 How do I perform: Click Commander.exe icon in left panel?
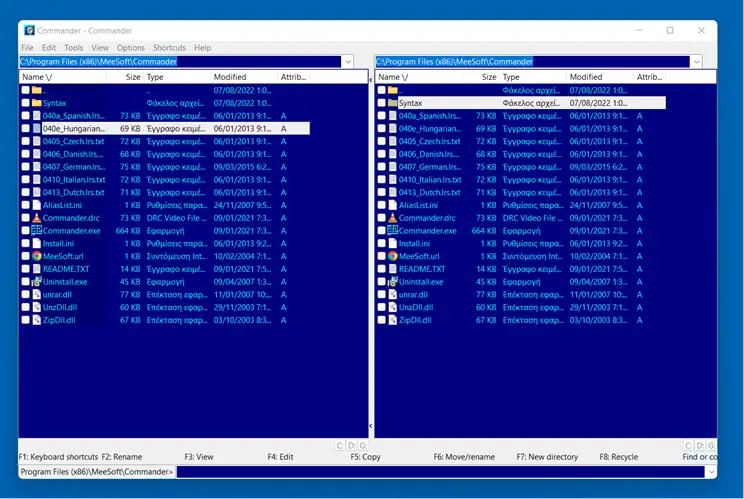[37, 231]
